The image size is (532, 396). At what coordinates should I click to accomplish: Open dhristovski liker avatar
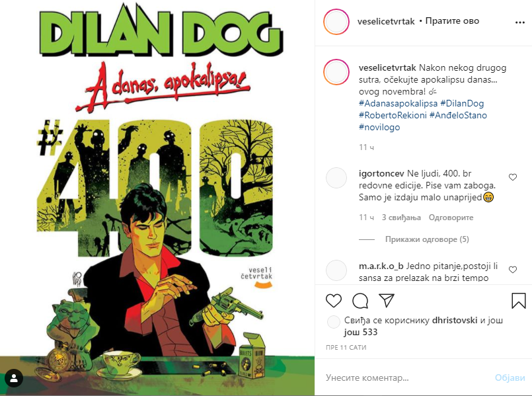[334, 322]
